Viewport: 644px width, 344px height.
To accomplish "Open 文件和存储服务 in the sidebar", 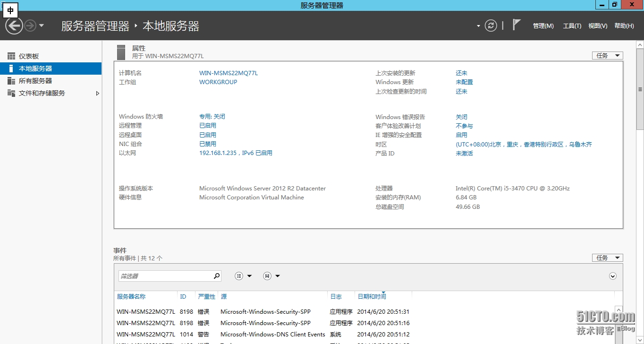I will point(51,93).
